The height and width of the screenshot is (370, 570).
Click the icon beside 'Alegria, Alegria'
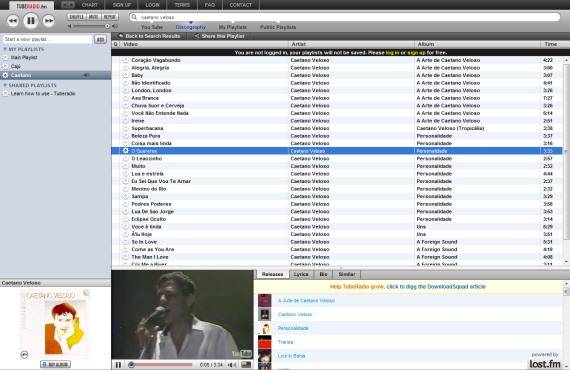coord(125,68)
